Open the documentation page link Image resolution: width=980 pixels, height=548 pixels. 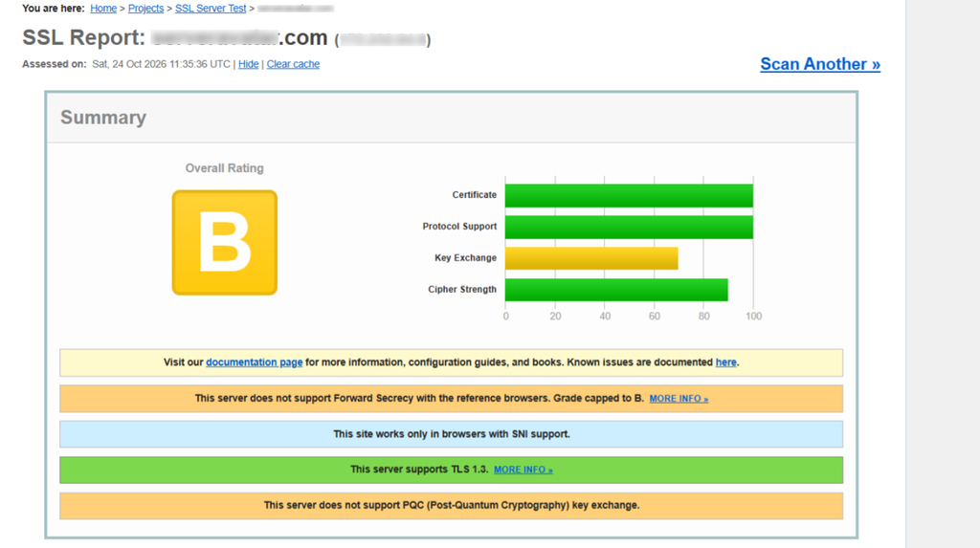(255, 362)
